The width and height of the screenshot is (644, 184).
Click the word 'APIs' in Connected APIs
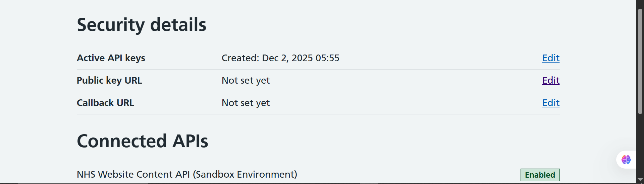(x=190, y=141)
